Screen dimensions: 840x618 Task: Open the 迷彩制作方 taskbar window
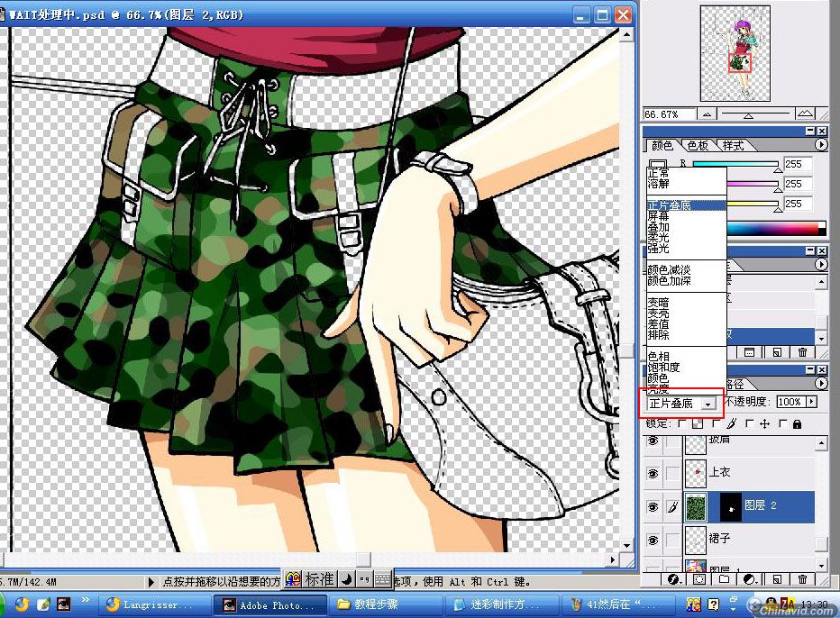500,605
